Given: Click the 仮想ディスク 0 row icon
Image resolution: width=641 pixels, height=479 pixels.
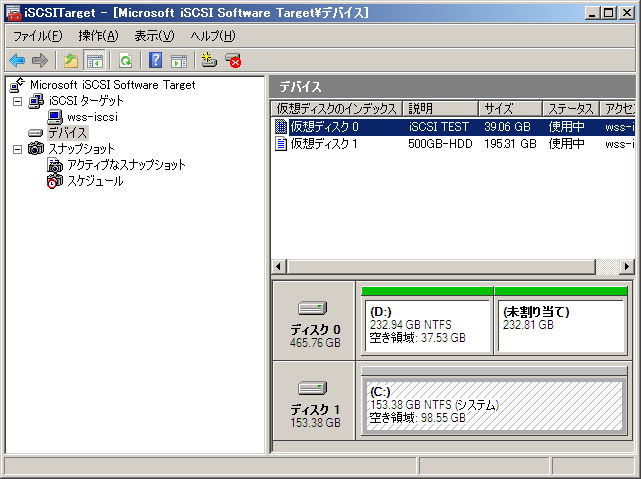Looking at the screenshot, I should point(281,127).
